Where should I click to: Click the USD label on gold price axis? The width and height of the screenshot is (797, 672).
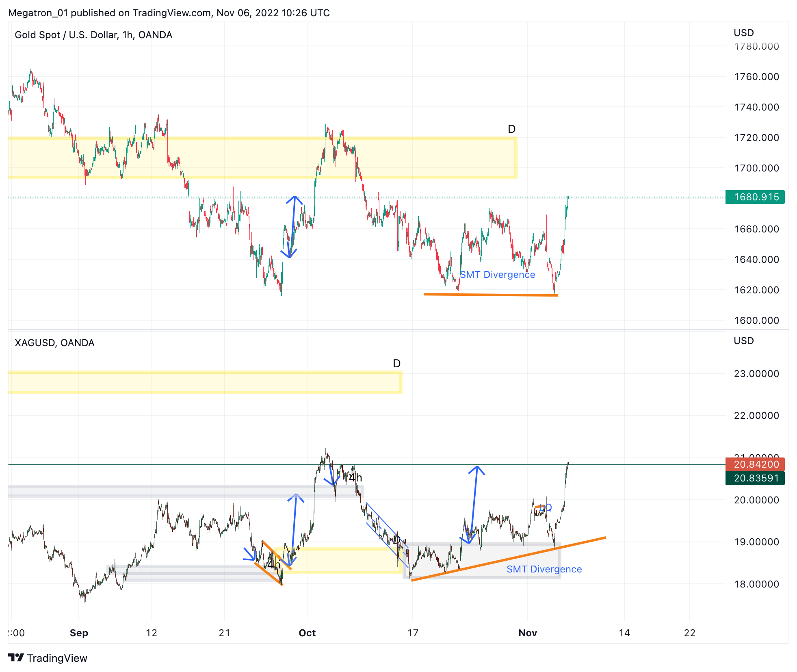744,33
